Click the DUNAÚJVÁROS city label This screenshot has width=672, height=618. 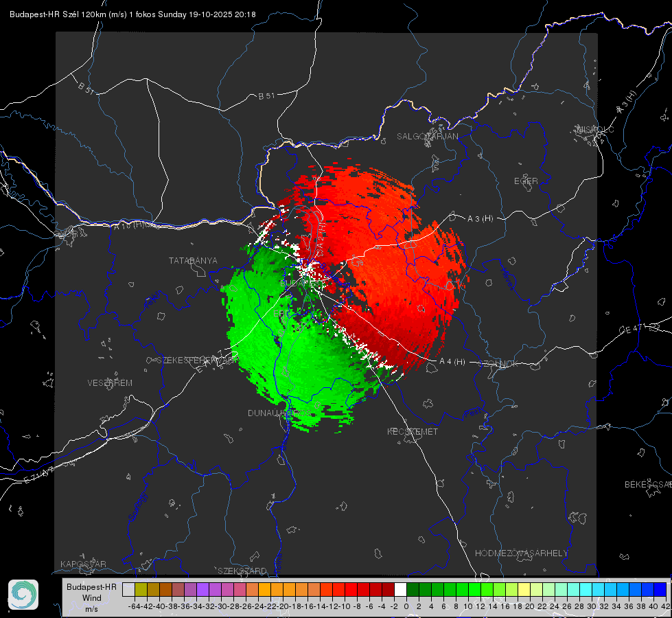click(x=280, y=413)
